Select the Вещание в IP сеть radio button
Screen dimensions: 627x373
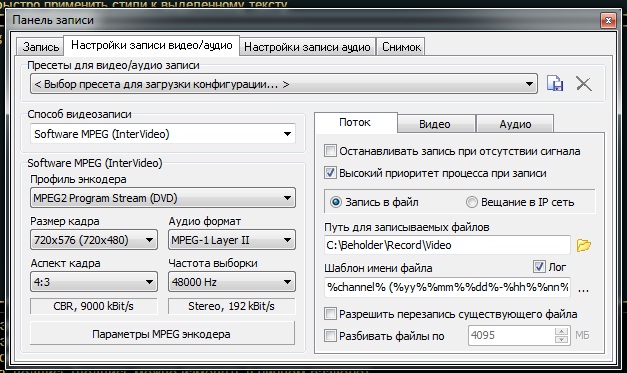pyautogui.click(x=471, y=202)
